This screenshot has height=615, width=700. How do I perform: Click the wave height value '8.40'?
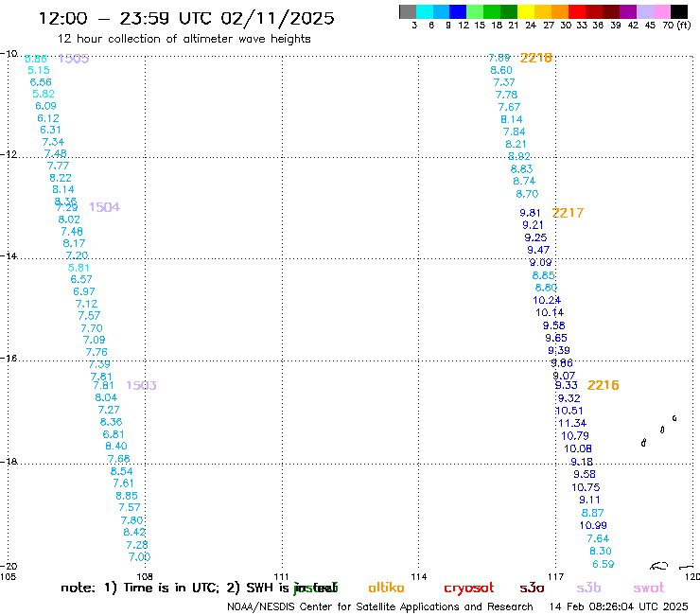(116, 447)
